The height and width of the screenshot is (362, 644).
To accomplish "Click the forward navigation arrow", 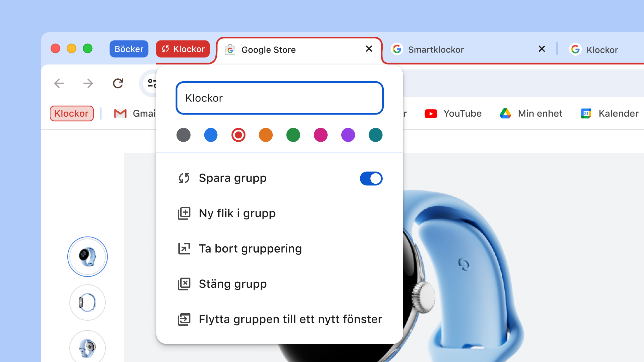I will [88, 83].
